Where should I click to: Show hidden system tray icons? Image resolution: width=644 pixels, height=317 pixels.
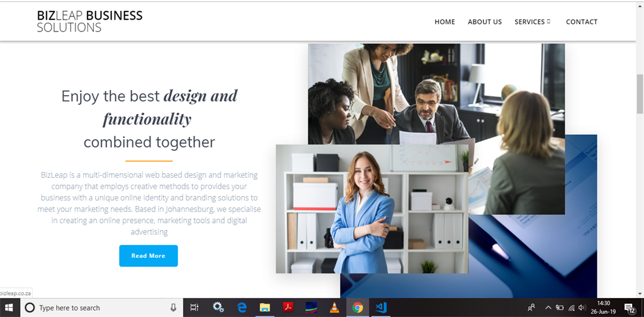tap(548, 308)
